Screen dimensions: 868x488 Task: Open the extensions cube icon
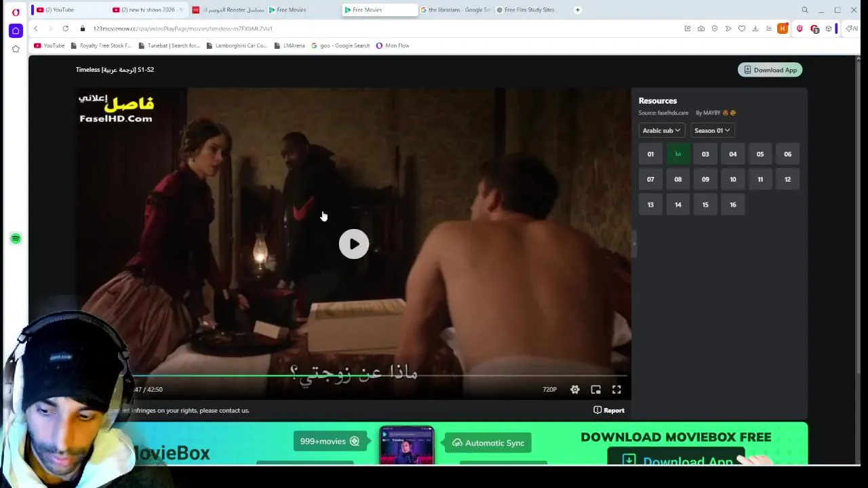point(829,28)
